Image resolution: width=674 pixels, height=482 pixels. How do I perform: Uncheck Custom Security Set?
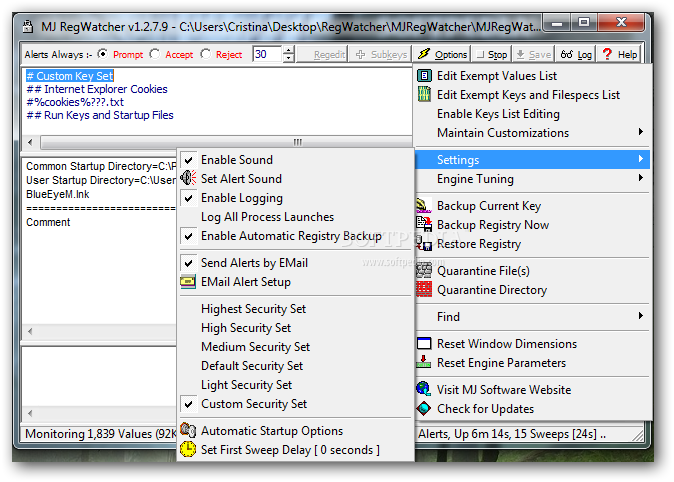(296, 404)
